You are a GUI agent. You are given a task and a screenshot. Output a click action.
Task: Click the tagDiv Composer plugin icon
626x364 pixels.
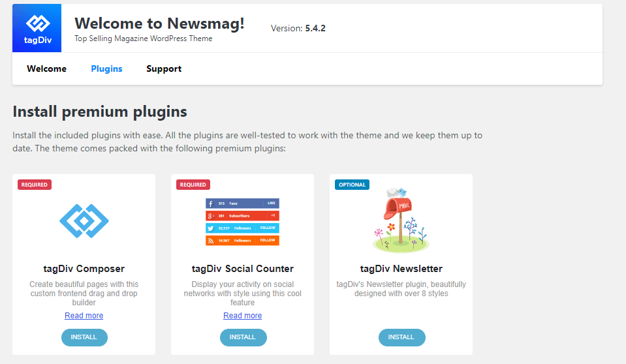pos(84,220)
